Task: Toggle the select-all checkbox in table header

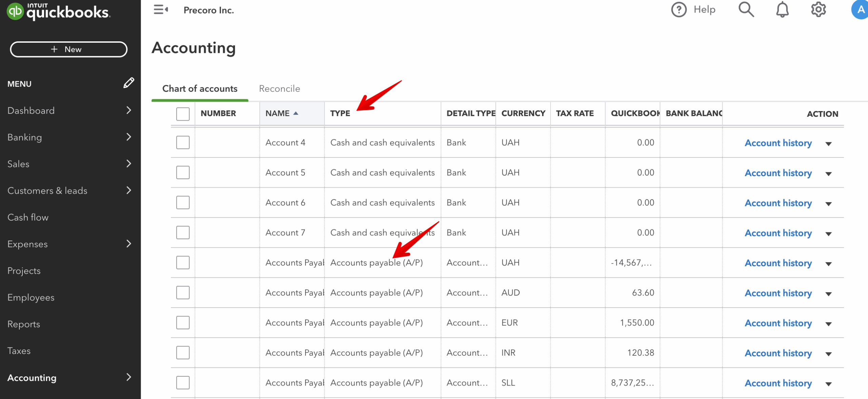Action: point(183,114)
